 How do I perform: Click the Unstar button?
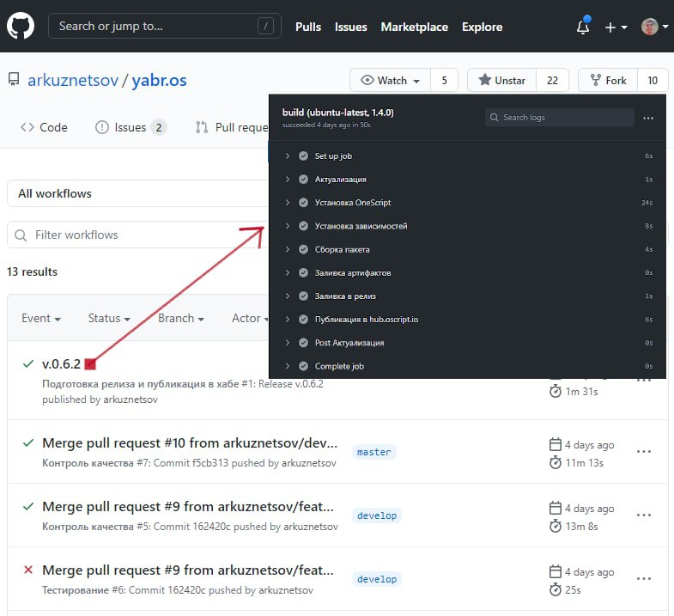click(502, 80)
